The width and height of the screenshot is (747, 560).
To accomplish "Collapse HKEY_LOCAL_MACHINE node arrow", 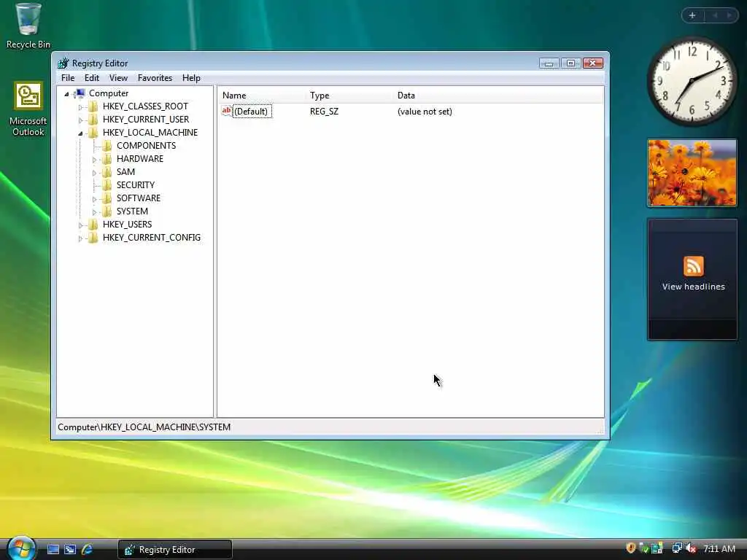I will tap(80, 133).
